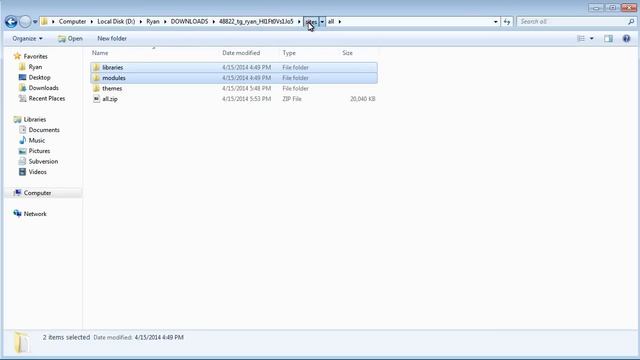Image resolution: width=640 pixels, height=360 pixels.
Task: Select the modules folder
Action: [x=233, y=78]
